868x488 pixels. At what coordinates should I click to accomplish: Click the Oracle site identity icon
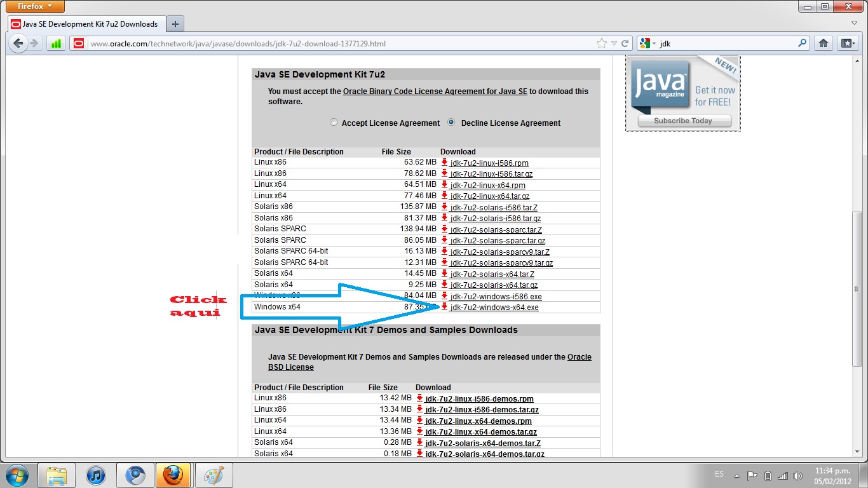tap(78, 44)
